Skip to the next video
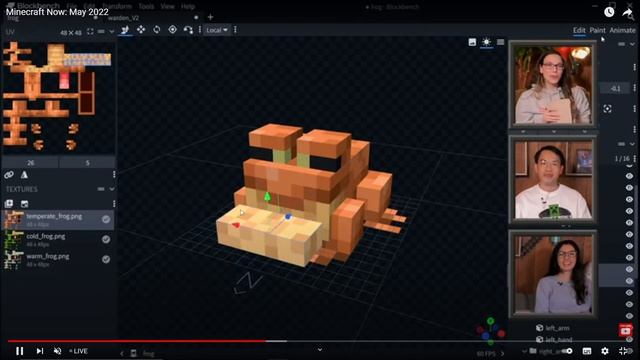Screen dimensions: 640x360 coord(40,351)
